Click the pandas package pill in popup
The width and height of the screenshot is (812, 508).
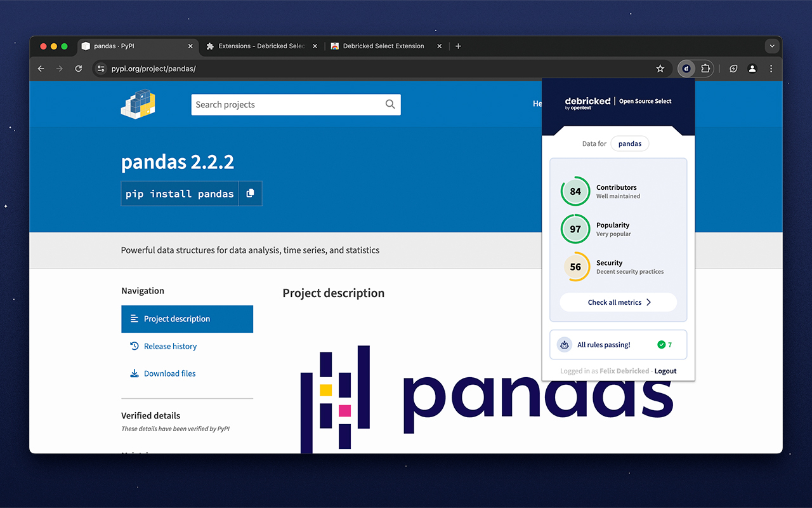click(630, 144)
